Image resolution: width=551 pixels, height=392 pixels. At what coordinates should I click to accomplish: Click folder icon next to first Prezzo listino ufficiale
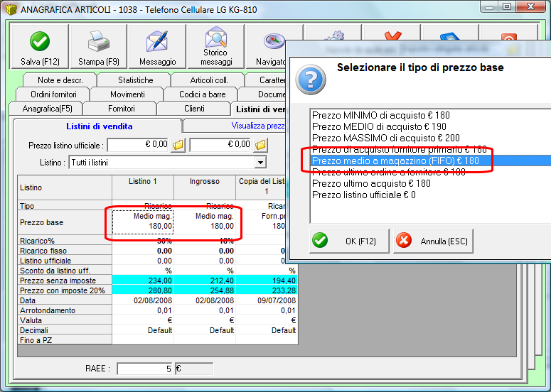coord(178,145)
